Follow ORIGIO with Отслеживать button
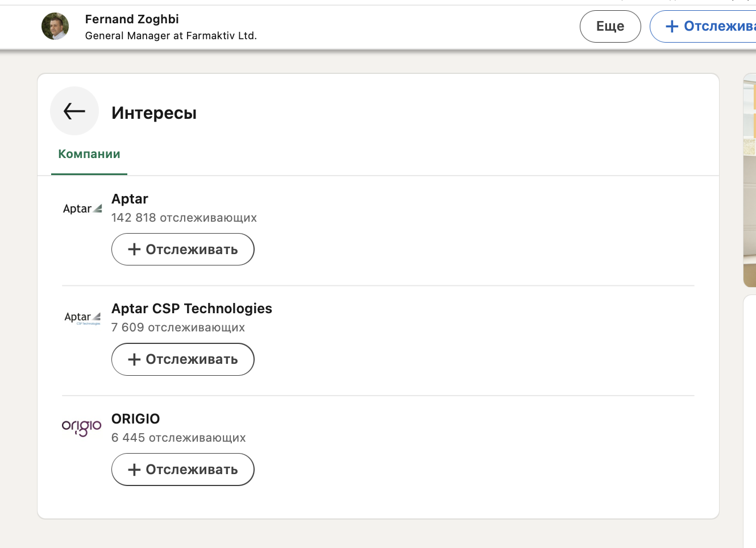Image resolution: width=756 pixels, height=548 pixels. click(182, 470)
